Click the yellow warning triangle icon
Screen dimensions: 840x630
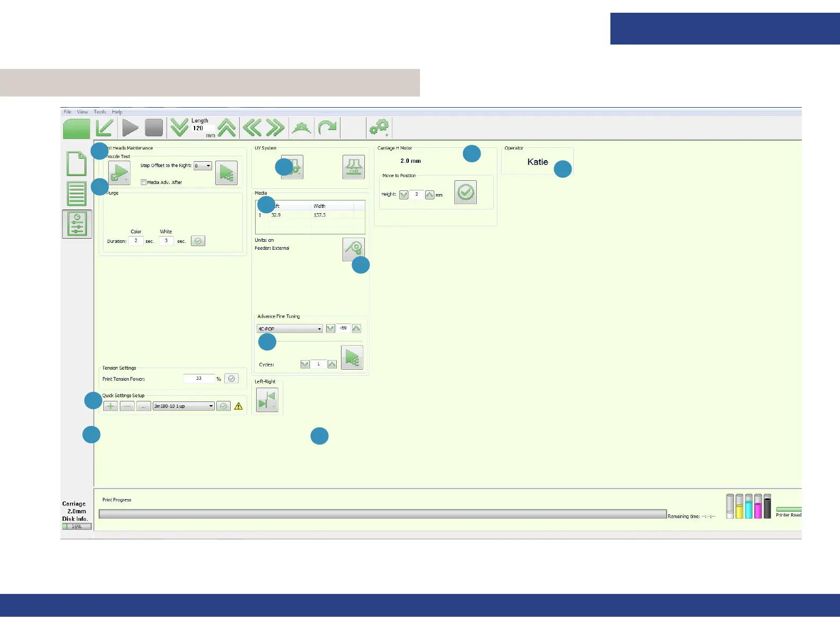pos(239,406)
